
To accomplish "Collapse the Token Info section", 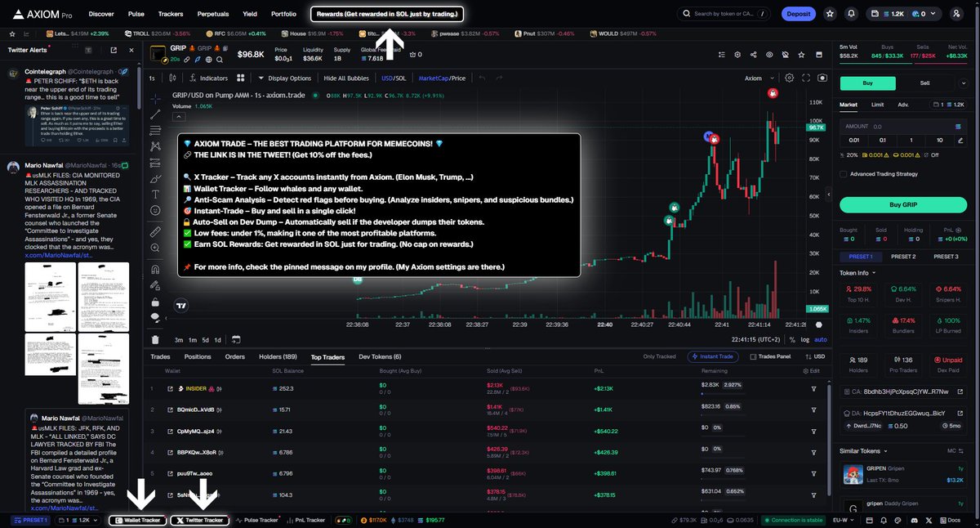I will coord(857,273).
